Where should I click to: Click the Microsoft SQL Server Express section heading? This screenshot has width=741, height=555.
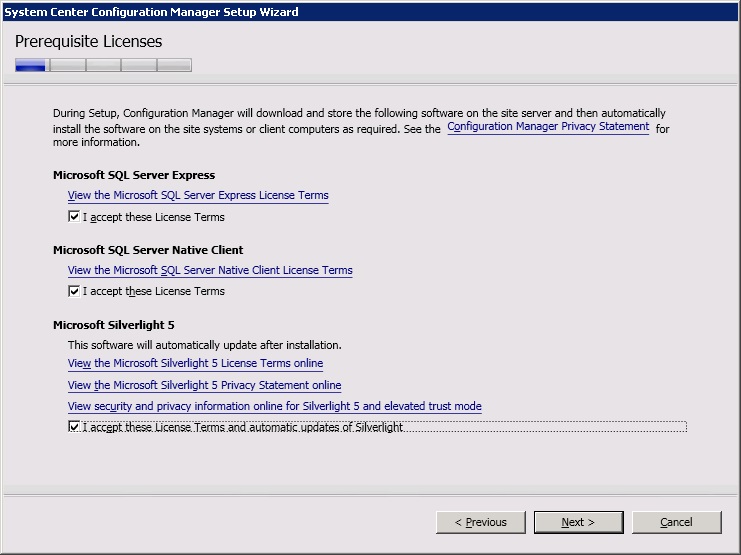click(134, 175)
